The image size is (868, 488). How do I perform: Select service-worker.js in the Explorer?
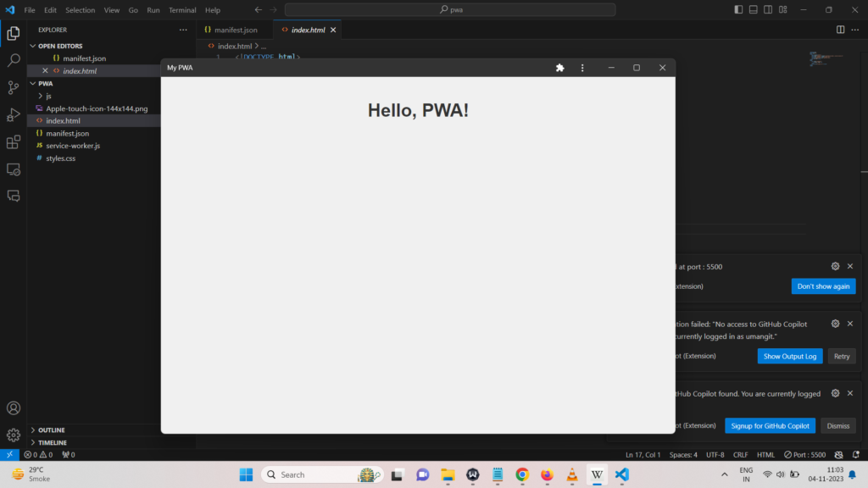point(73,145)
